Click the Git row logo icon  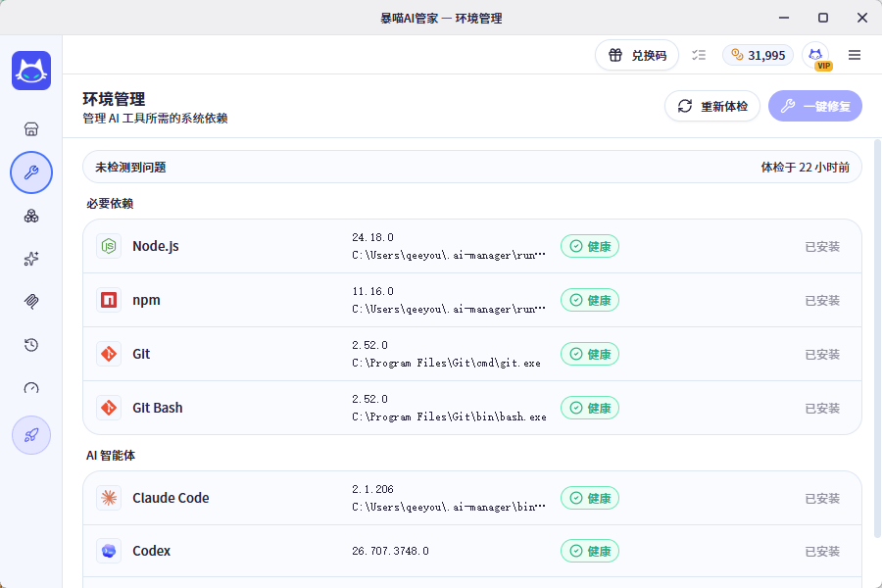click(x=109, y=354)
